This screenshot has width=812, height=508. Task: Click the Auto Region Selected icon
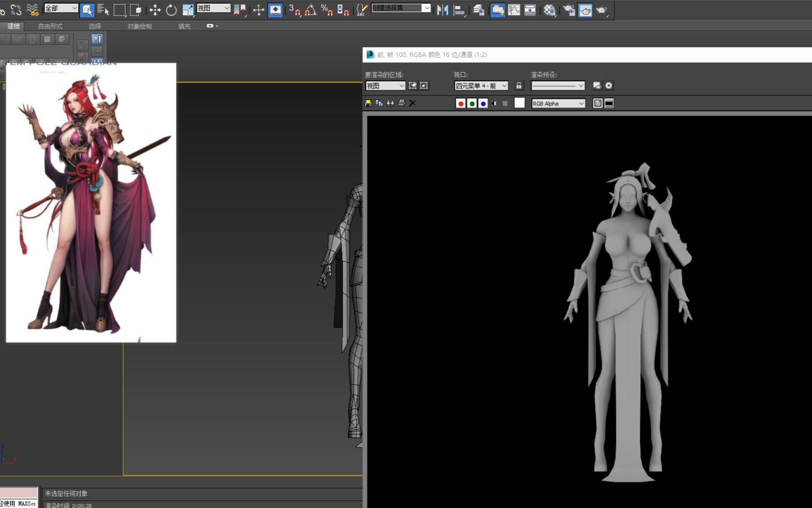coord(424,86)
